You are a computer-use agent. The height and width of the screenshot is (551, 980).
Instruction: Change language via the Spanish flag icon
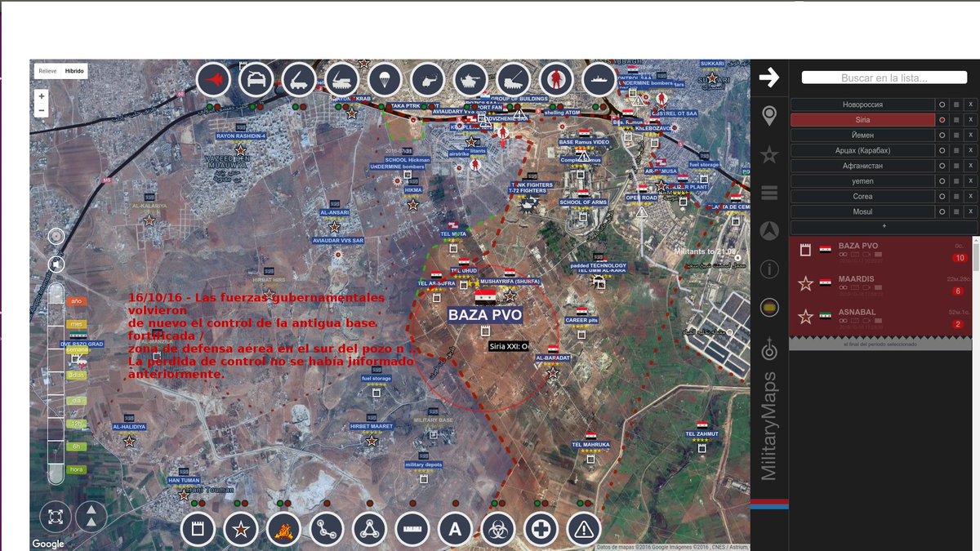768,307
